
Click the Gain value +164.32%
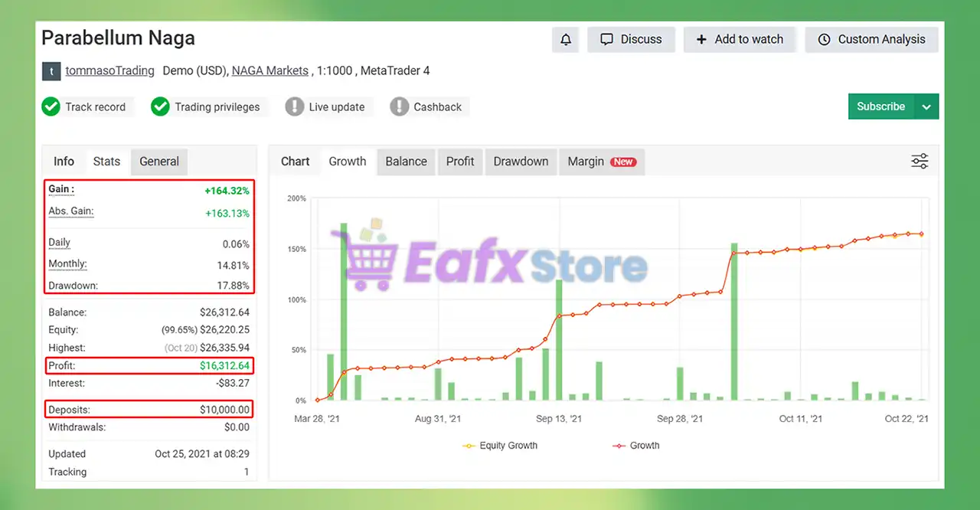pos(227,191)
